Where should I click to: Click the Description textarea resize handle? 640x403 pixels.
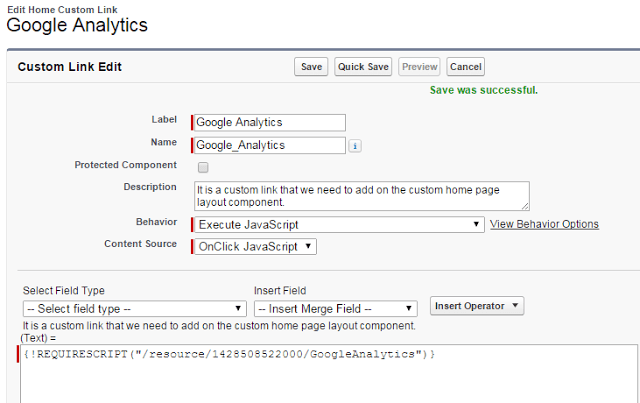coord(525,207)
